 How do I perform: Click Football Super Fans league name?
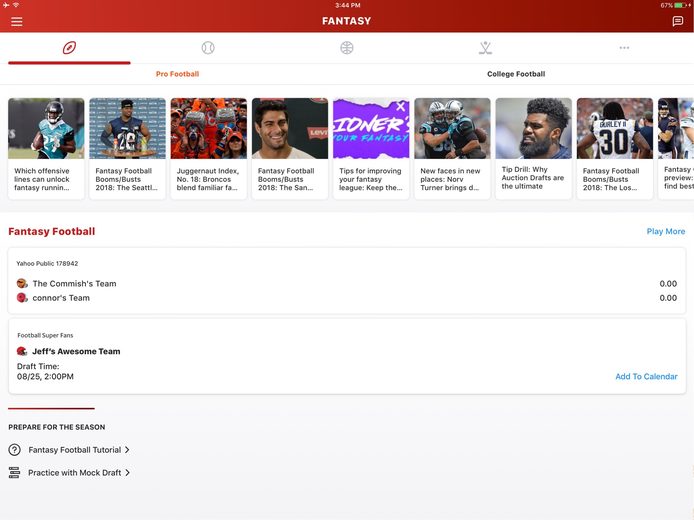[45, 335]
